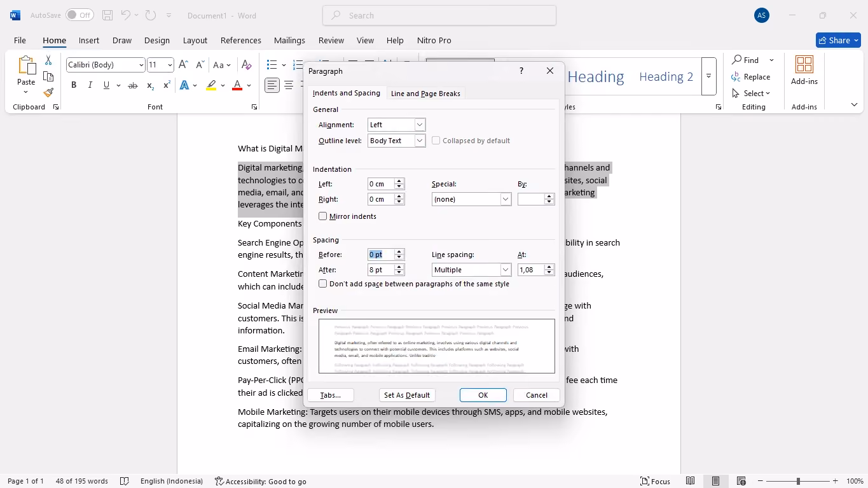This screenshot has width=868, height=488.
Task: Click the Undo arrow icon
Action: (x=126, y=15)
